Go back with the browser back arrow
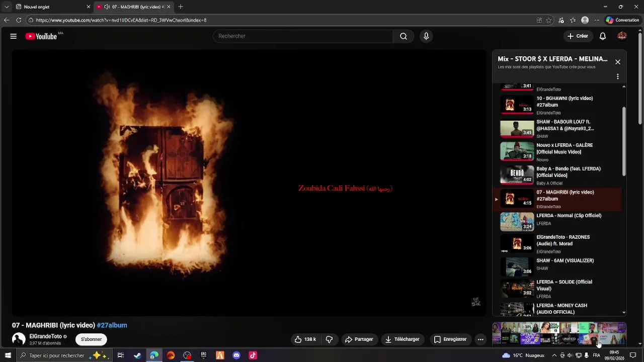This screenshot has height=362, width=644. (x=7, y=20)
